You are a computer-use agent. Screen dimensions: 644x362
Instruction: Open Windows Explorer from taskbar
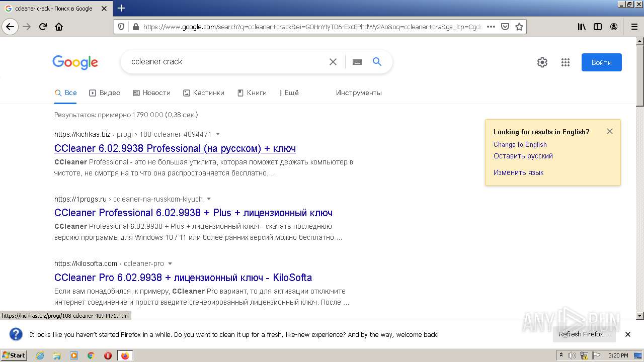(57, 355)
